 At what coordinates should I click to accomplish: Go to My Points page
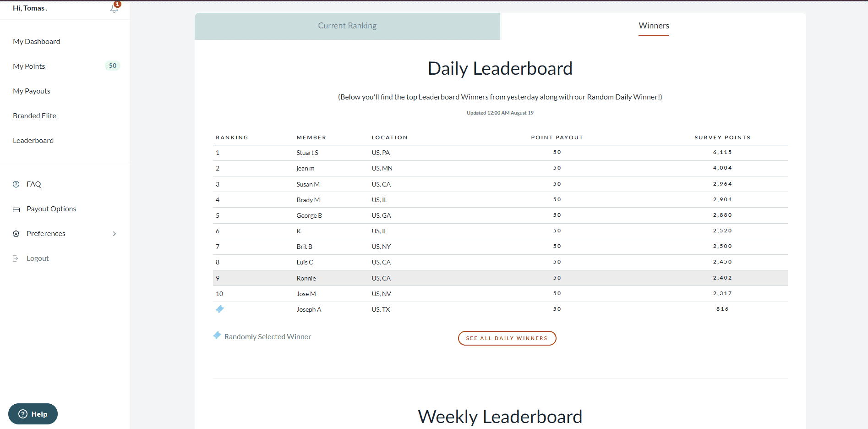click(x=29, y=66)
